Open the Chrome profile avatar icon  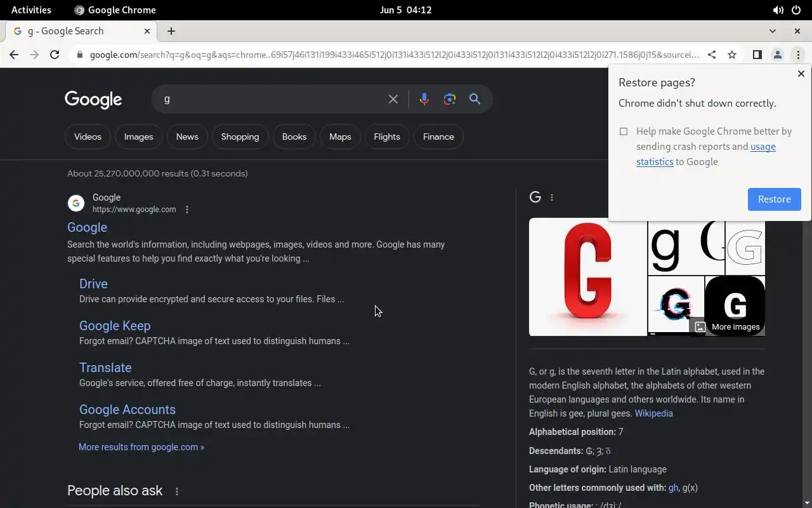(x=777, y=55)
